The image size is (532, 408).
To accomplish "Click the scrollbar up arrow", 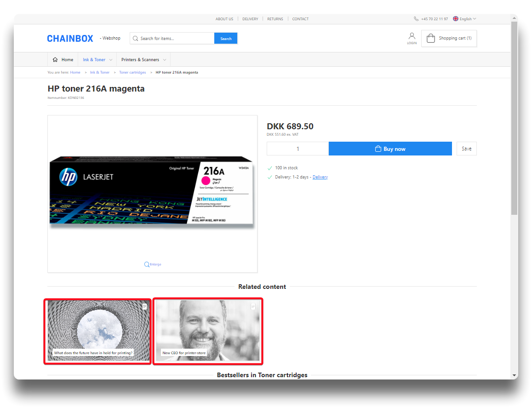I will (515, 18).
